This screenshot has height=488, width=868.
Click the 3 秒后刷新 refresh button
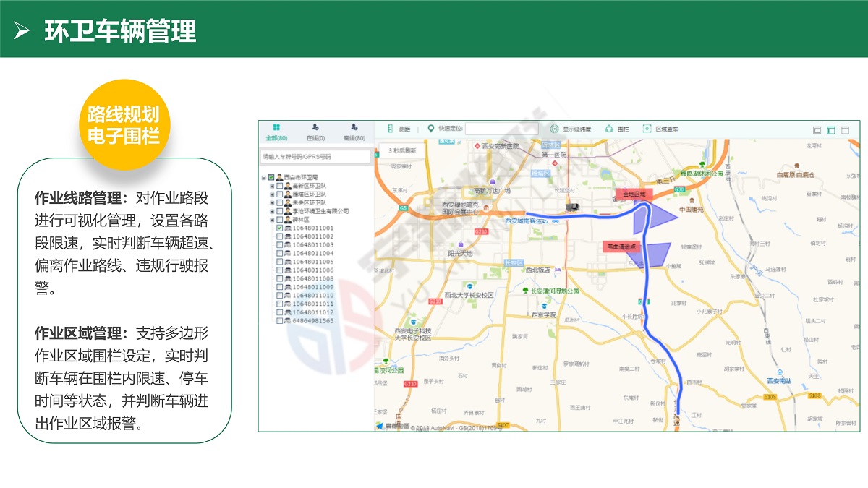pos(402,150)
